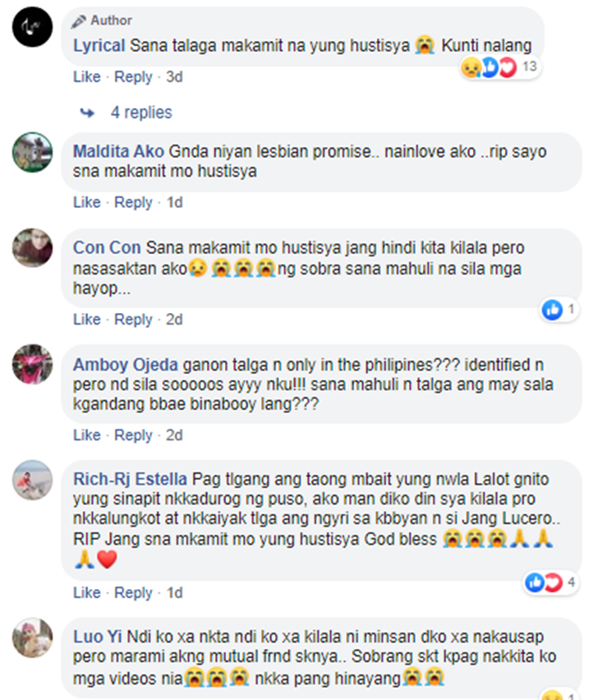
Task: Open Luo Yi's profile avatar
Action: [32, 638]
